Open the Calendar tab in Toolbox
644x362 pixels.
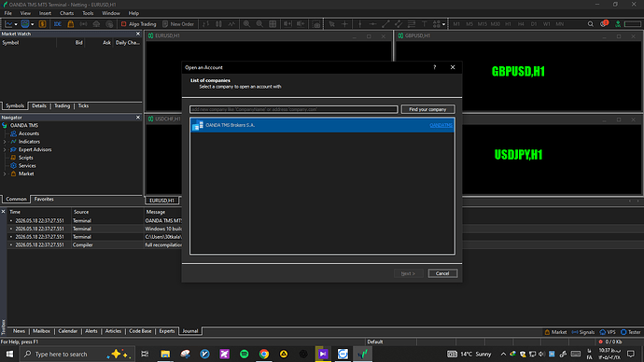tap(68, 331)
